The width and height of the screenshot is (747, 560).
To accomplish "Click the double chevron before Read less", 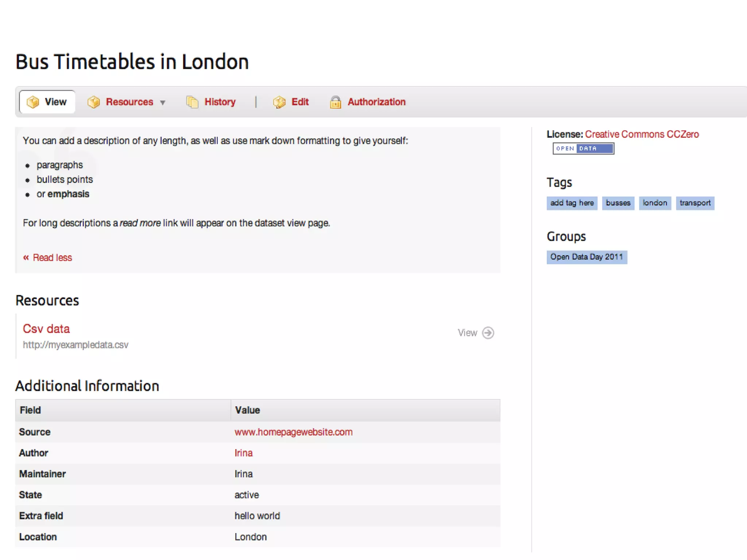I will [x=26, y=258].
